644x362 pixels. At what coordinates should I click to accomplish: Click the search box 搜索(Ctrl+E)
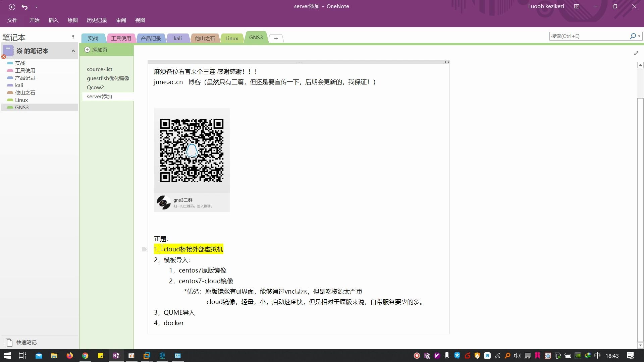click(589, 36)
